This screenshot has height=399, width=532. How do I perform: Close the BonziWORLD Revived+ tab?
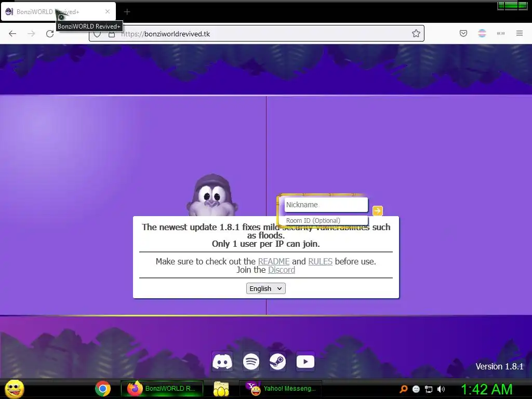pos(108,11)
